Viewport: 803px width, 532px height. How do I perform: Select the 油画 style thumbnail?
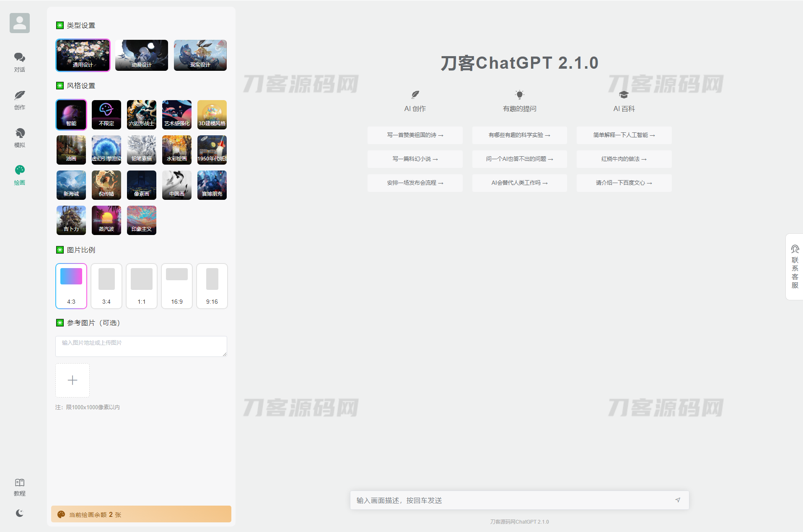[x=71, y=150]
